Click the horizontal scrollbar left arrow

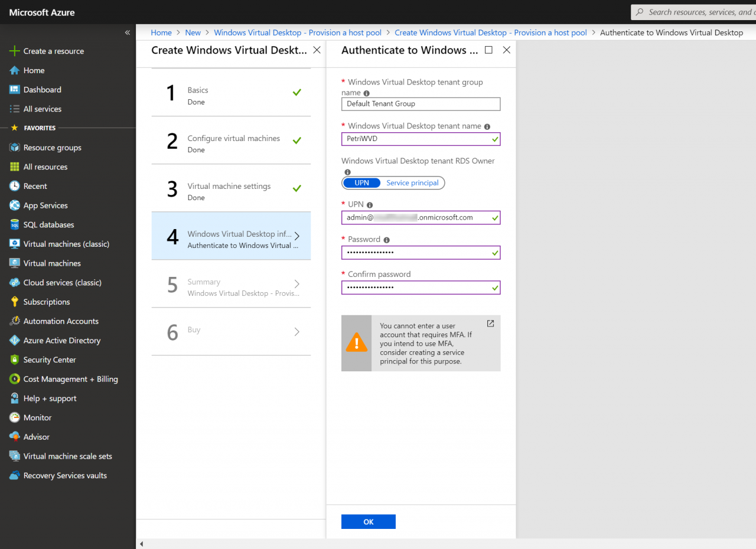[141, 544]
